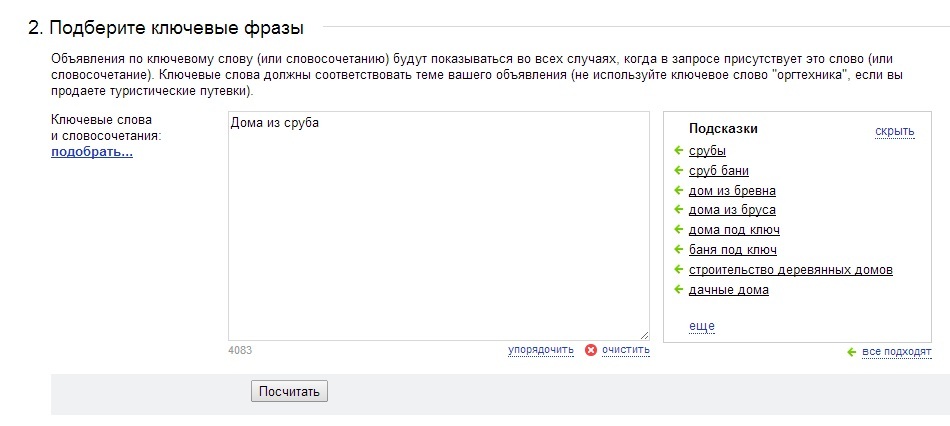Click the Посчитать button

click(x=290, y=391)
